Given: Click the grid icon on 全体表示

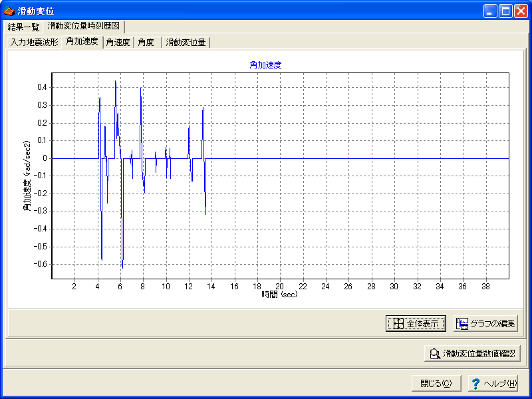Looking at the screenshot, I should tap(398, 324).
